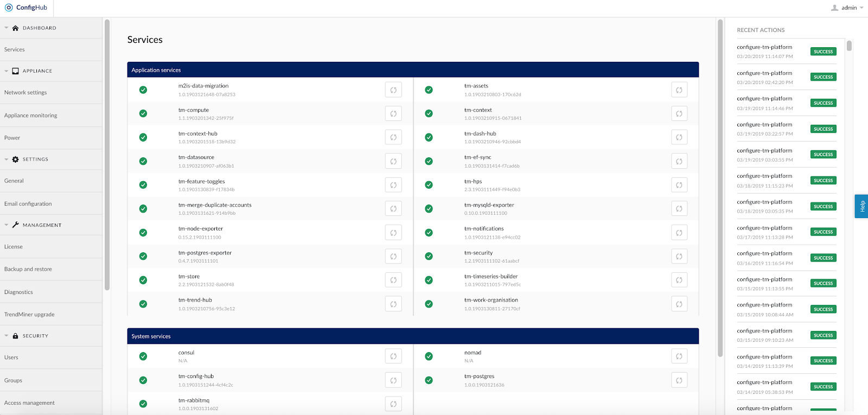Image resolution: width=868 pixels, height=415 pixels.
Task: Open Services in the sidebar
Action: pos(51,49)
